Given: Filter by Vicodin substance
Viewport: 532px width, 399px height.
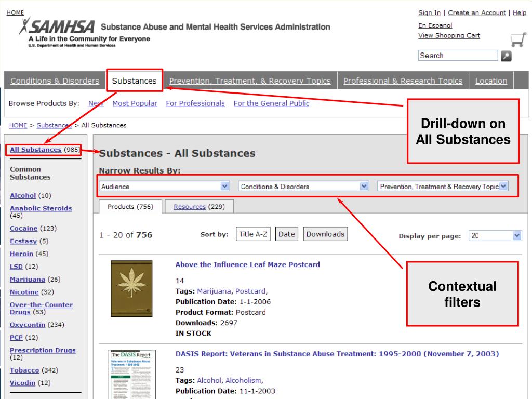Looking at the screenshot, I should [22, 383].
